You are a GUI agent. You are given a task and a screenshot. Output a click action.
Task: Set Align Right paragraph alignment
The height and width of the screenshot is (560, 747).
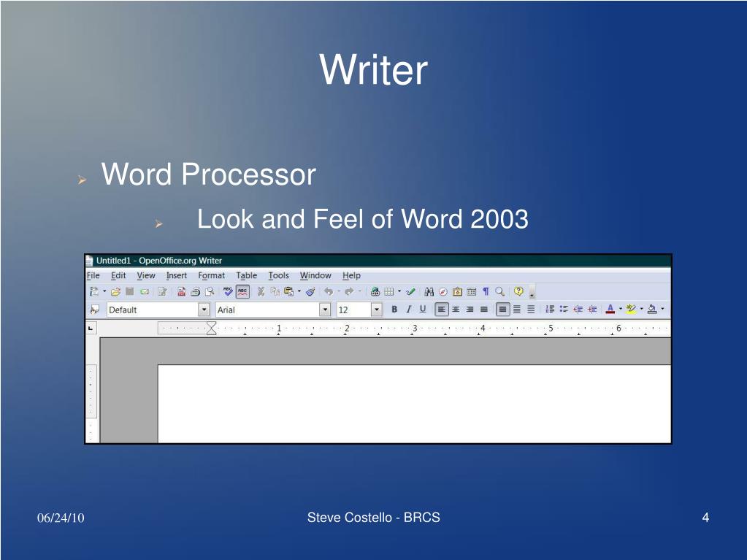470,310
